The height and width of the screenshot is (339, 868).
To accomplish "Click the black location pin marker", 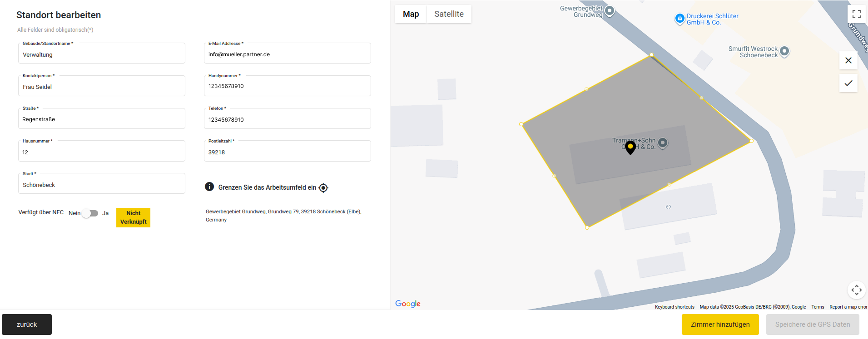I will 630,147.
